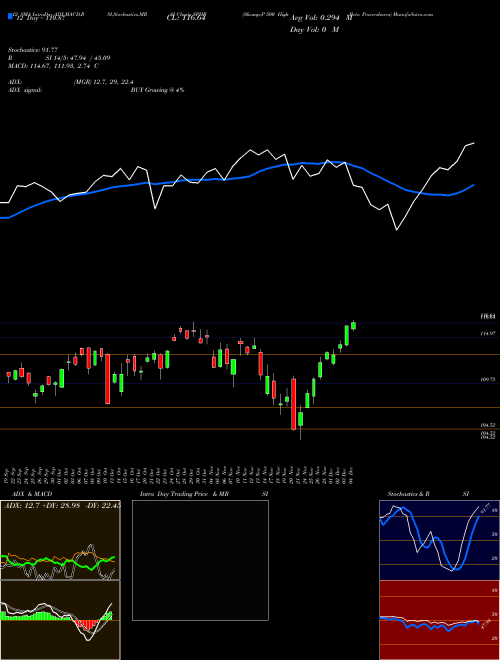The height and width of the screenshot is (660, 500).
Task: Open the empty Intra Day Trading Price chart
Action: pos(200,560)
